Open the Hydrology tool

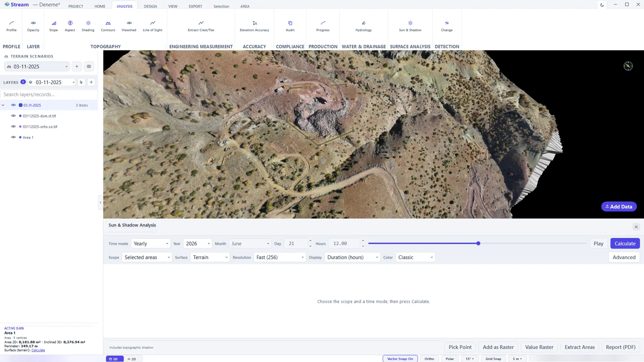363,26
